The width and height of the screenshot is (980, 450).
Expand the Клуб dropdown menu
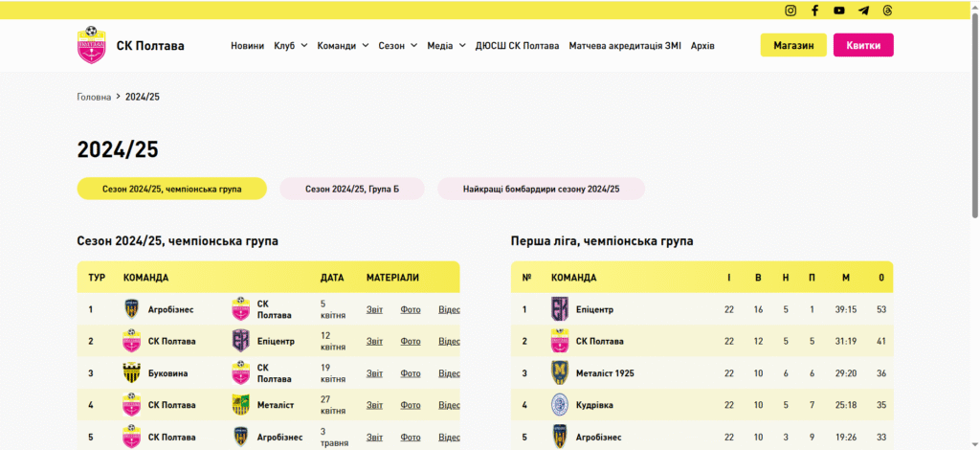point(291,46)
